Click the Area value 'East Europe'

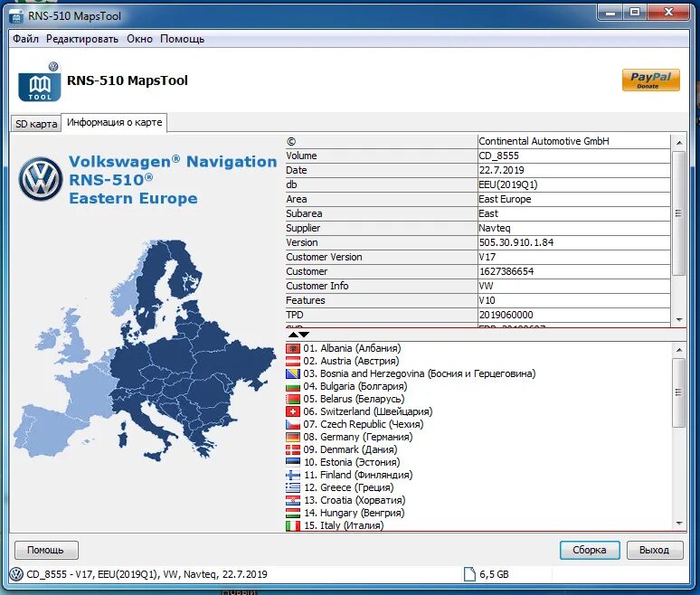pyautogui.click(x=573, y=199)
